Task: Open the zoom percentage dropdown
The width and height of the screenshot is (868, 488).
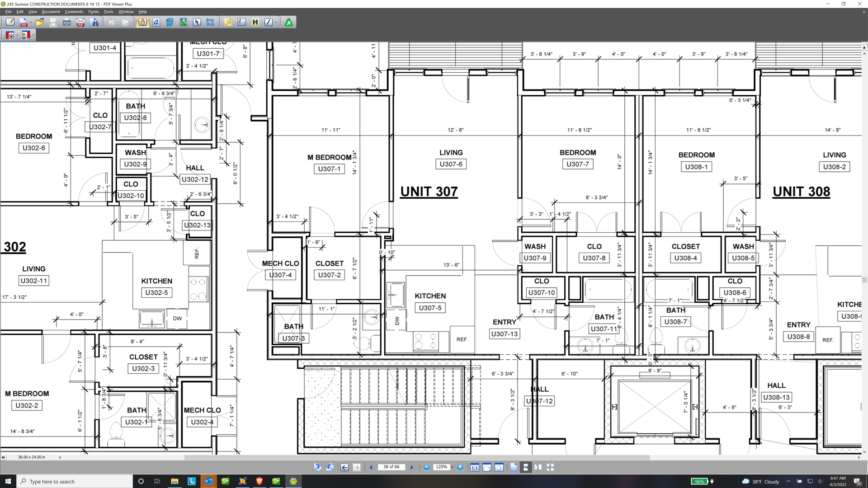Action: coord(452,467)
